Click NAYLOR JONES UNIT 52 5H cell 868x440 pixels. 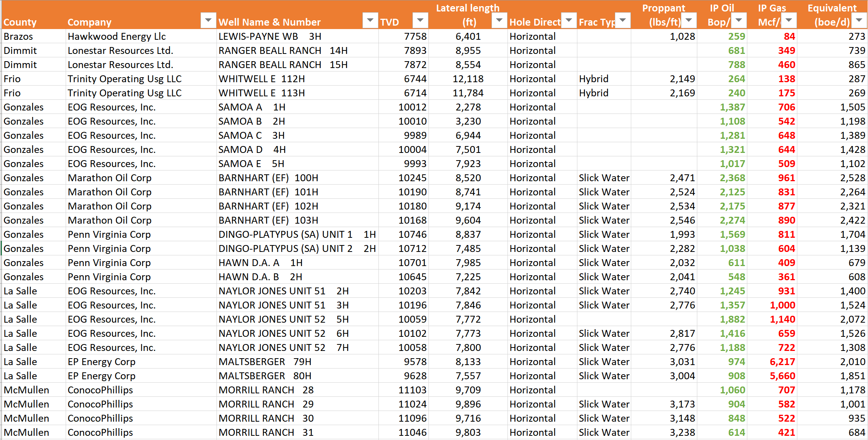pyautogui.click(x=298, y=319)
